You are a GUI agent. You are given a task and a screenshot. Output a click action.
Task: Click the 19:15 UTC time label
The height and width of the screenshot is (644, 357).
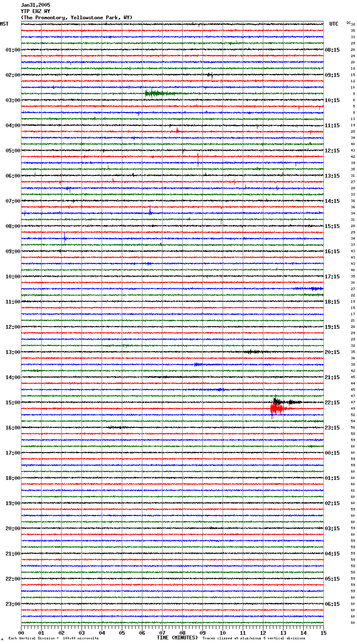(x=332, y=327)
